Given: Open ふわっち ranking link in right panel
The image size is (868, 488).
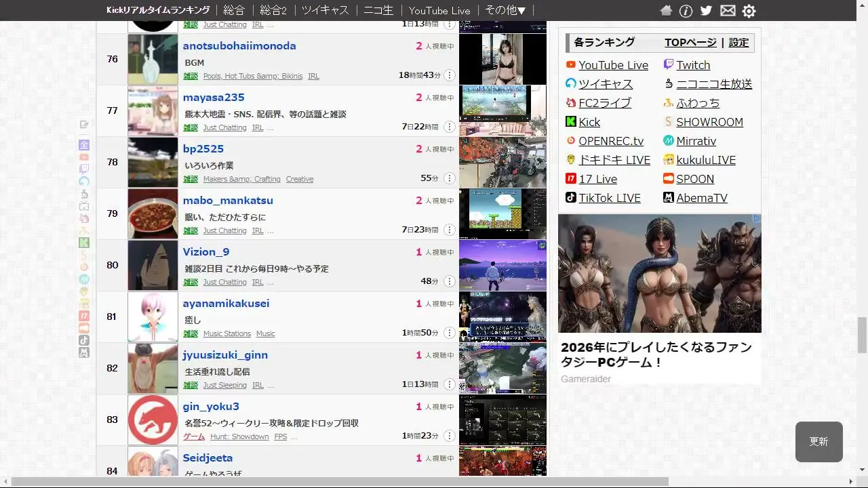Looking at the screenshot, I should click(698, 103).
